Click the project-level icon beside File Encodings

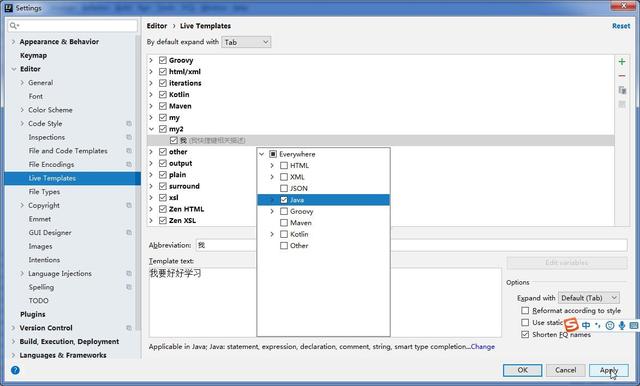tap(129, 164)
